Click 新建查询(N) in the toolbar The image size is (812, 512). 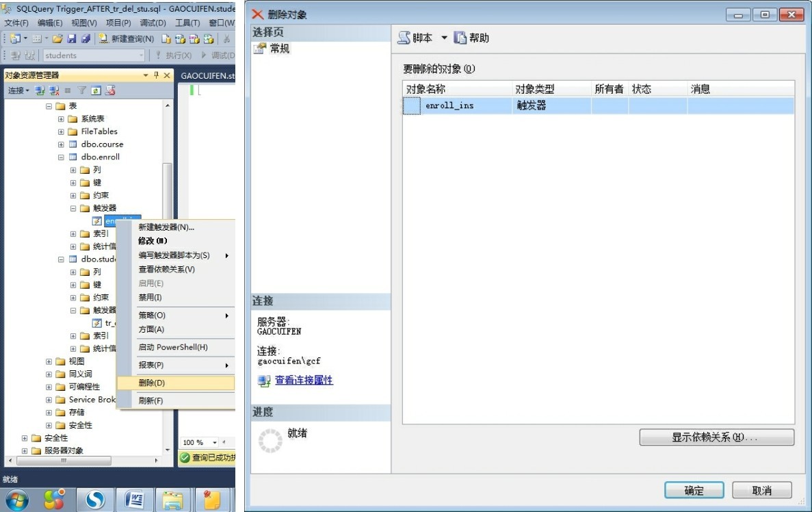click(x=127, y=38)
